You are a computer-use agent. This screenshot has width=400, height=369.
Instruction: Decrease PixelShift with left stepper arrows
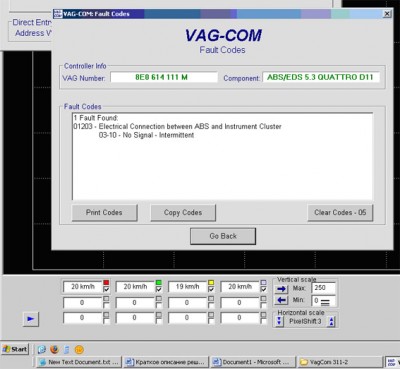coord(280,321)
